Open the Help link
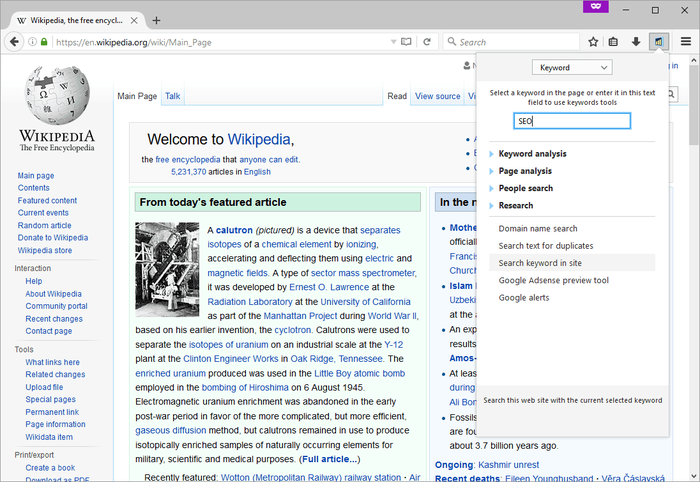Image resolution: width=700 pixels, height=482 pixels. (34, 281)
